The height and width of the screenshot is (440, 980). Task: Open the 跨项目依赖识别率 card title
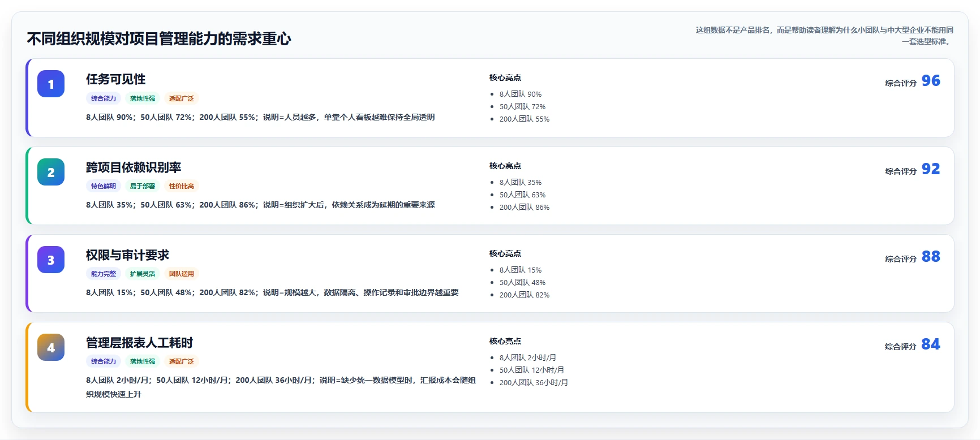(134, 167)
